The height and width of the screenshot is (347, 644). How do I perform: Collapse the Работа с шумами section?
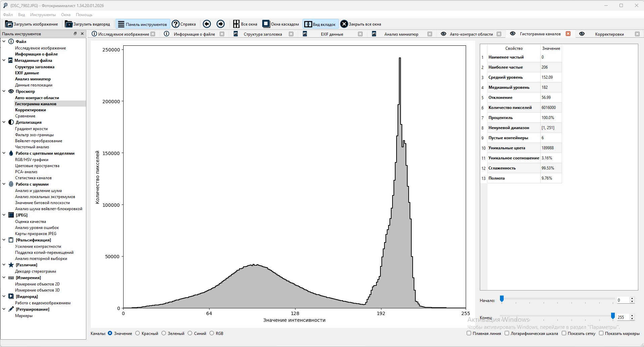click(4, 184)
